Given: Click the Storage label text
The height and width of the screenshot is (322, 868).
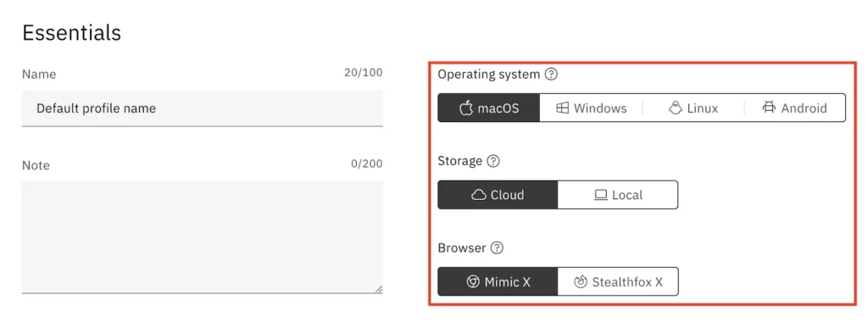Looking at the screenshot, I should click(459, 161).
